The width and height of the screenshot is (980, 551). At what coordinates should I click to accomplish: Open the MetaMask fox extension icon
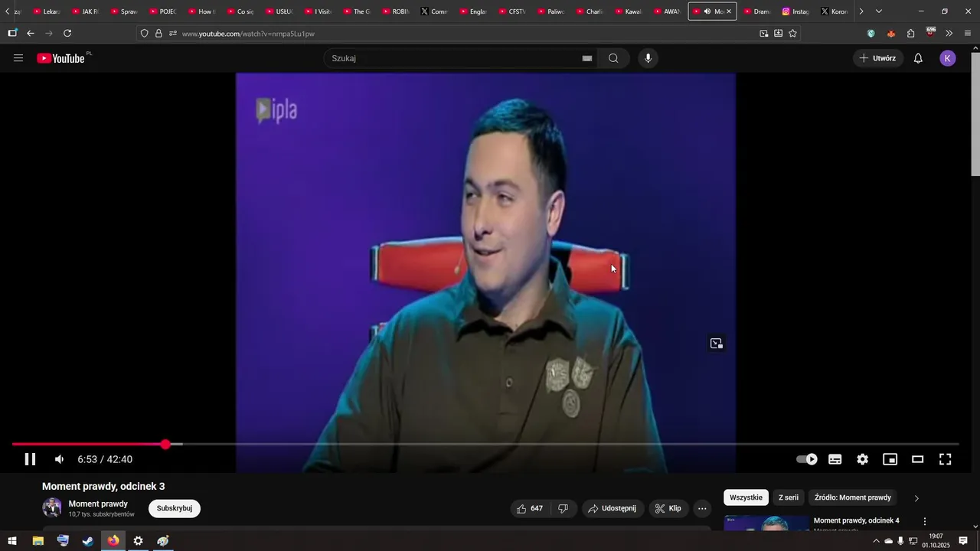coord(890,34)
